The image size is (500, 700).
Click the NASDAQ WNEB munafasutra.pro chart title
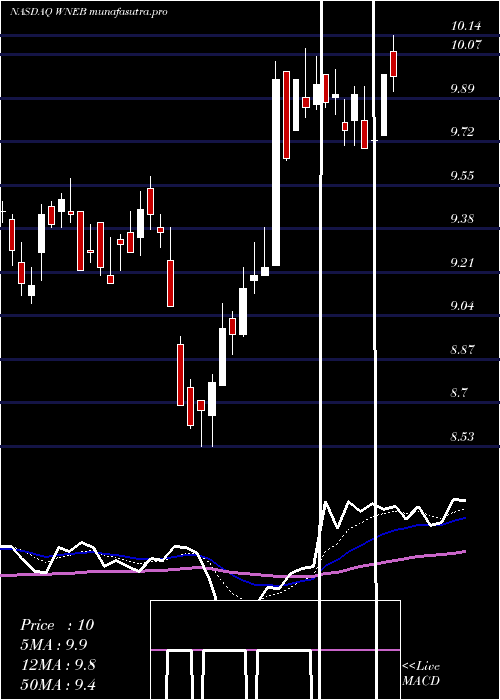pyautogui.click(x=89, y=12)
